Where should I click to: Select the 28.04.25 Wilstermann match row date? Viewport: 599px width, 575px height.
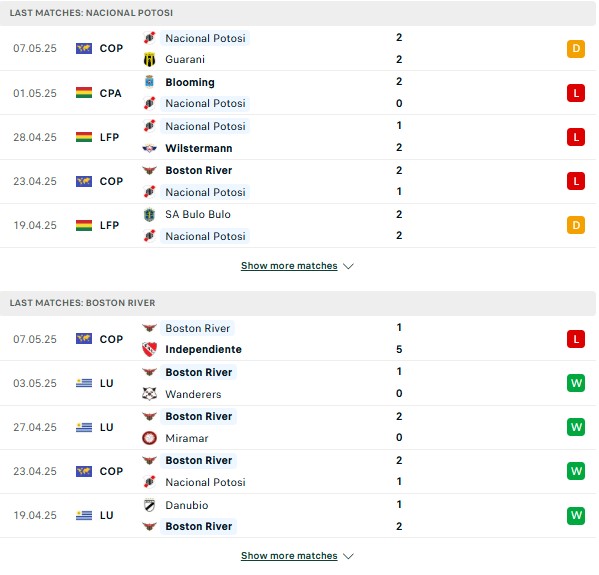[35, 137]
